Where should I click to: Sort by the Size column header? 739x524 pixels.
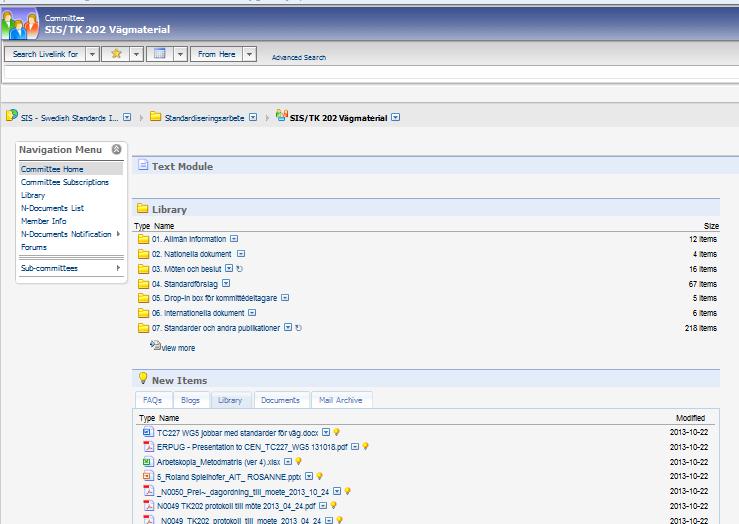click(x=711, y=226)
